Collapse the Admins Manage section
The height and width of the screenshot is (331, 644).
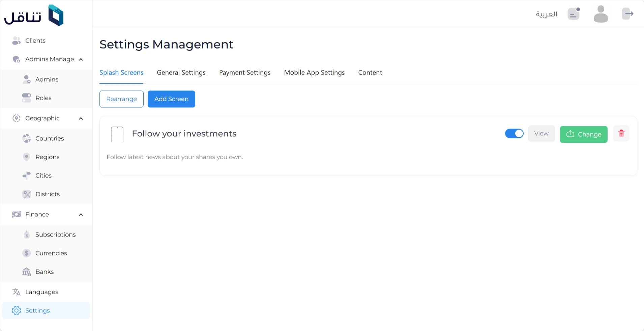pos(81,59)
